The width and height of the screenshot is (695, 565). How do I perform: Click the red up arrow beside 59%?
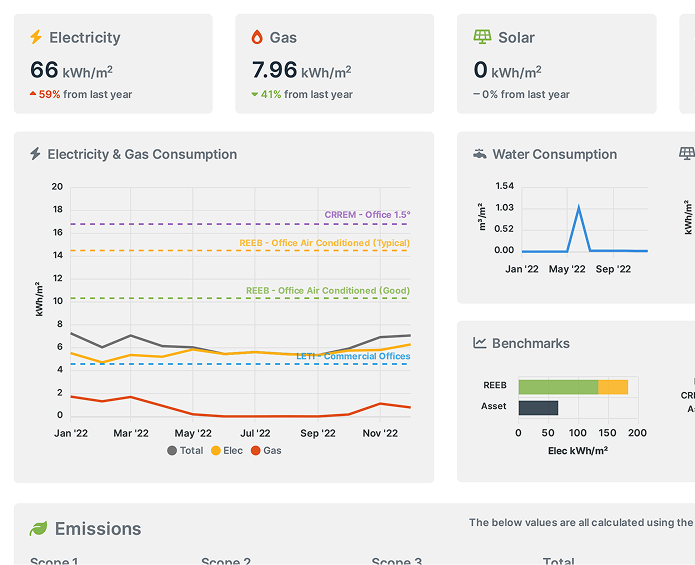tap(33, 94)
